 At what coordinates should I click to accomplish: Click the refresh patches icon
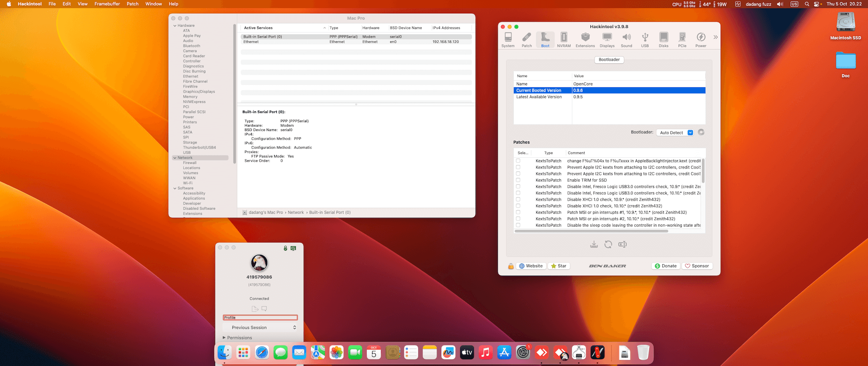[x=608, y=244]
